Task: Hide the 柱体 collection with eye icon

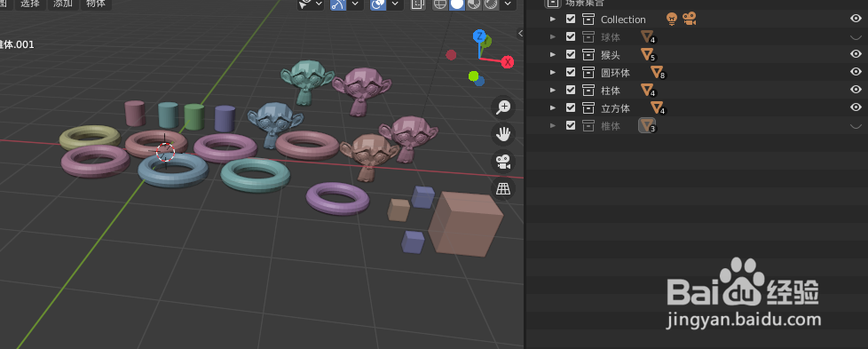Action: [856, 90]
